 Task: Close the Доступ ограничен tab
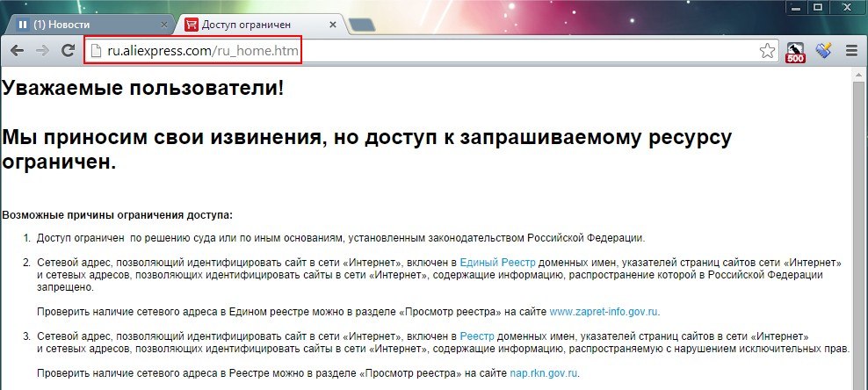tap(333, 25)
